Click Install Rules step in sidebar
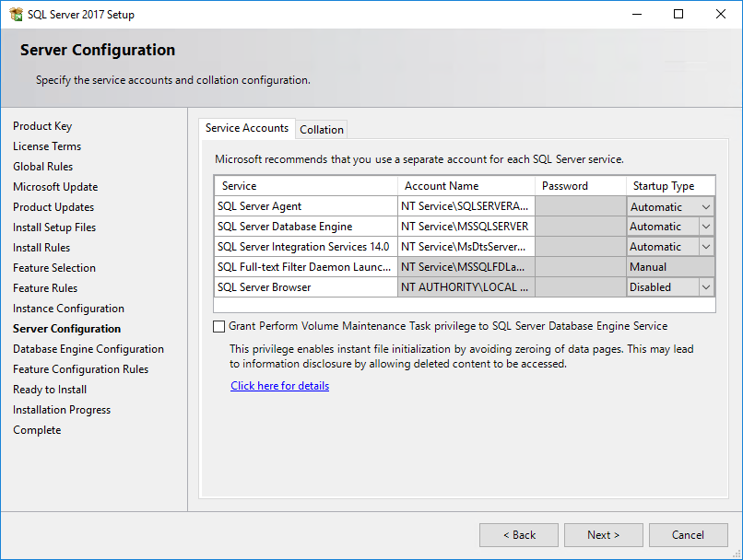 (x=41, y=248)
